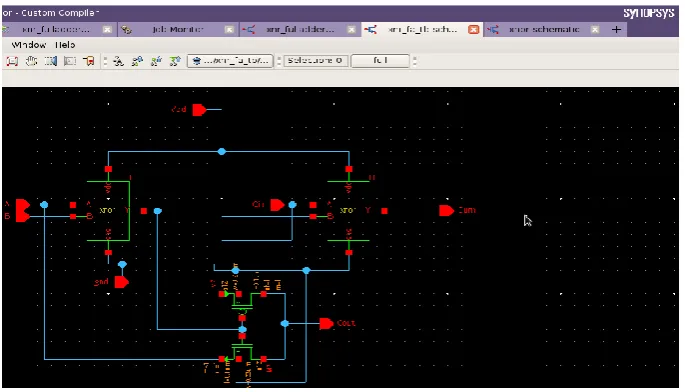Click the junction dot beside the Cin pin
Screen dimensions: 685x392
[292, 205]
